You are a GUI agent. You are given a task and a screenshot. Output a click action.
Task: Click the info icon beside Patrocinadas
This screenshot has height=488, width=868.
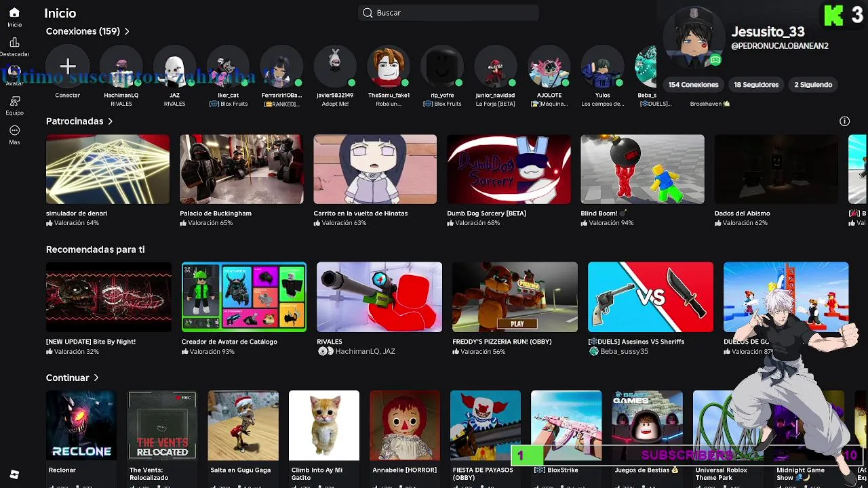coord(844,121)
